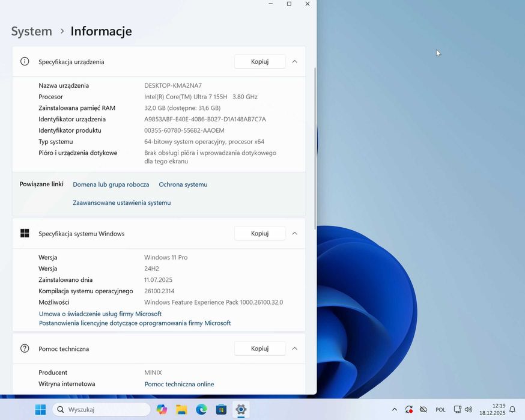Collapse the Specyfikacja systemu Windows section
Viewport: 525px width, 420px height.
[x=295, y=233]
